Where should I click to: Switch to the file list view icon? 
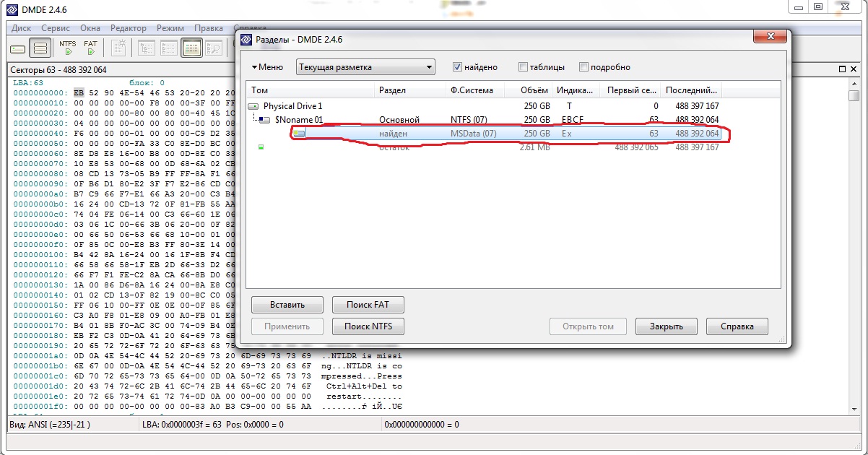[169, 48]
